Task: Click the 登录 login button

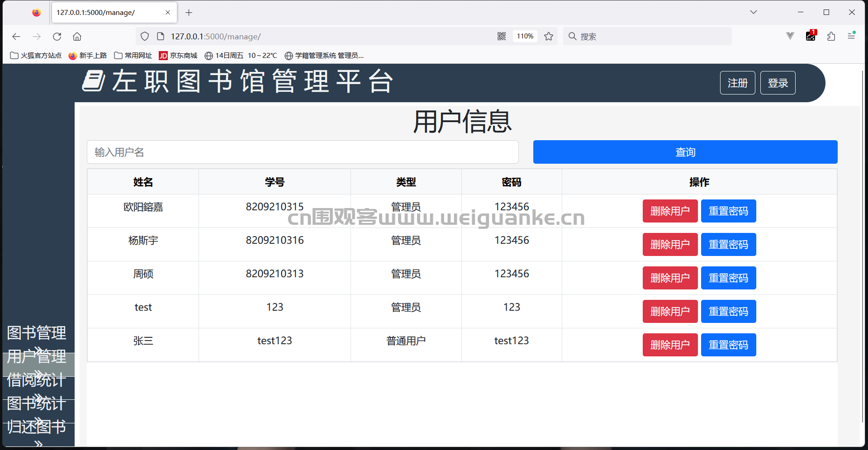Action: click(778, 83)
